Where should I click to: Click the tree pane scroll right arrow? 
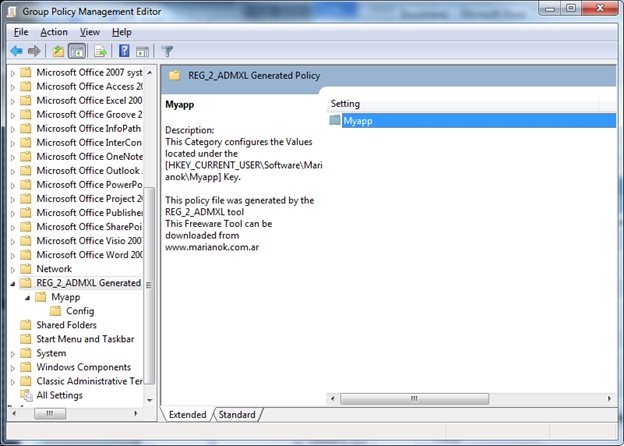[136, 413]
